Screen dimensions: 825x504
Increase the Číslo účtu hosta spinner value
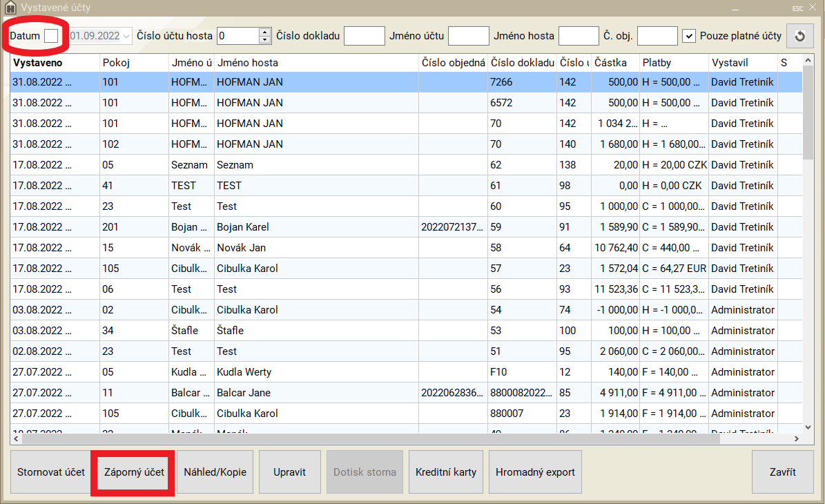(264, 32)
